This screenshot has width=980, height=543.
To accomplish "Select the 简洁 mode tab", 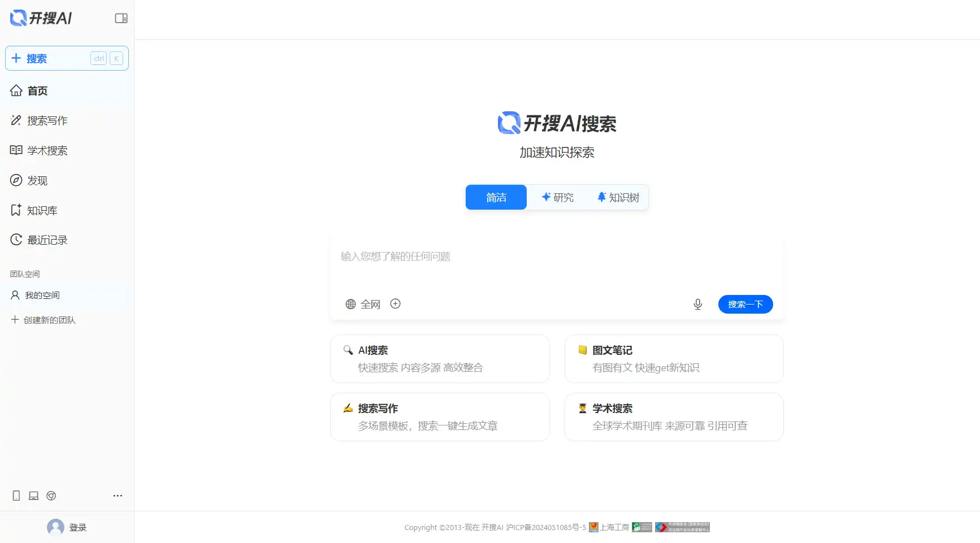I will pos(496,197).
